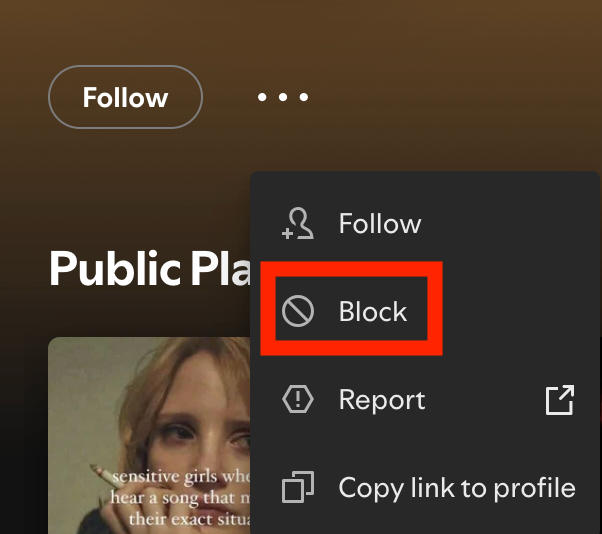Click the Public Playlists heading
The height and width of the screenshot is (534, 602).
click(148, 267)
